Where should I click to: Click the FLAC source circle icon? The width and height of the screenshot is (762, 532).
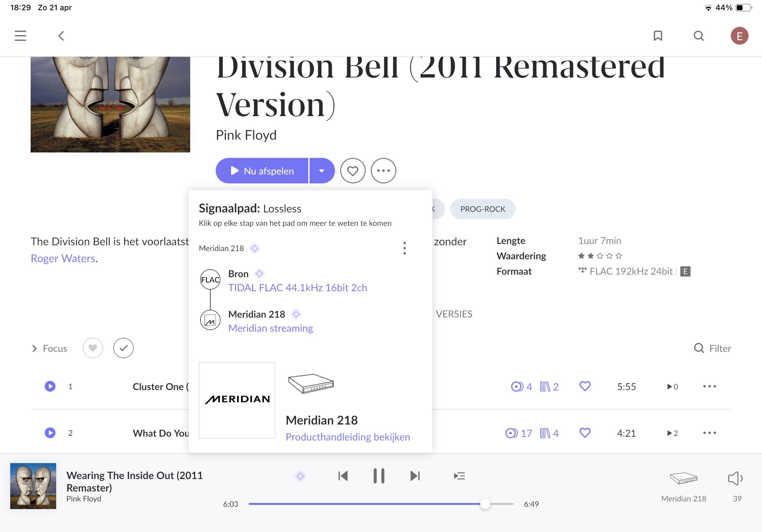[x=210, y=280]
